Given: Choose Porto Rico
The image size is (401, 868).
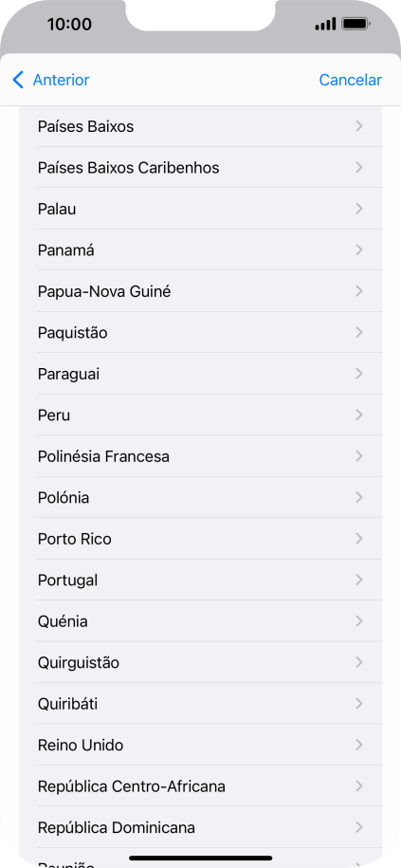Looking at the screenshot, I should [200, 539].
